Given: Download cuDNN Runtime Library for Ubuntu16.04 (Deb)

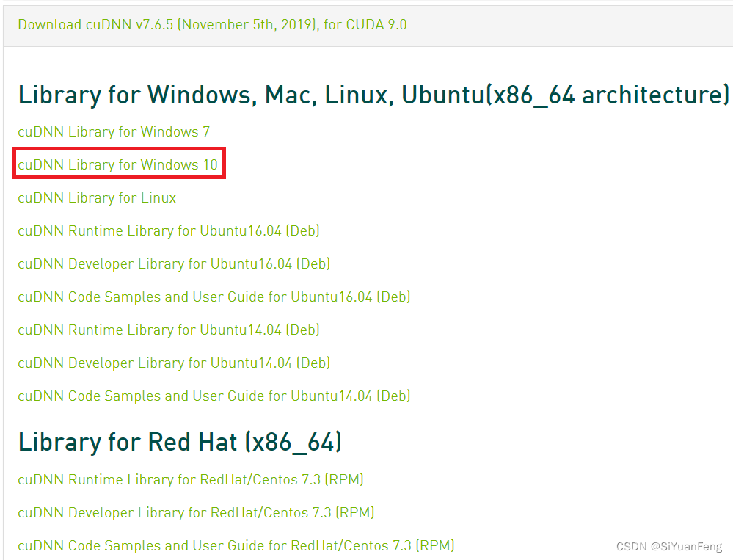Looking at the screenshot, I should 169,231.
